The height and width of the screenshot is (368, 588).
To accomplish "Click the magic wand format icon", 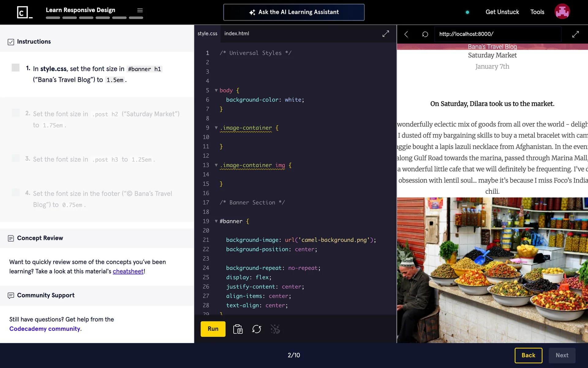I will [275, 329].
